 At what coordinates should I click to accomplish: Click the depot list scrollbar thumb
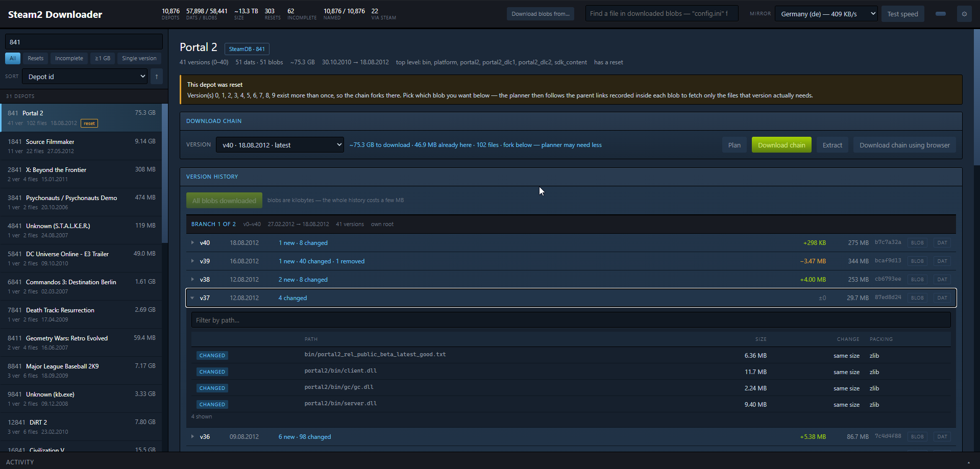point(165,174)
